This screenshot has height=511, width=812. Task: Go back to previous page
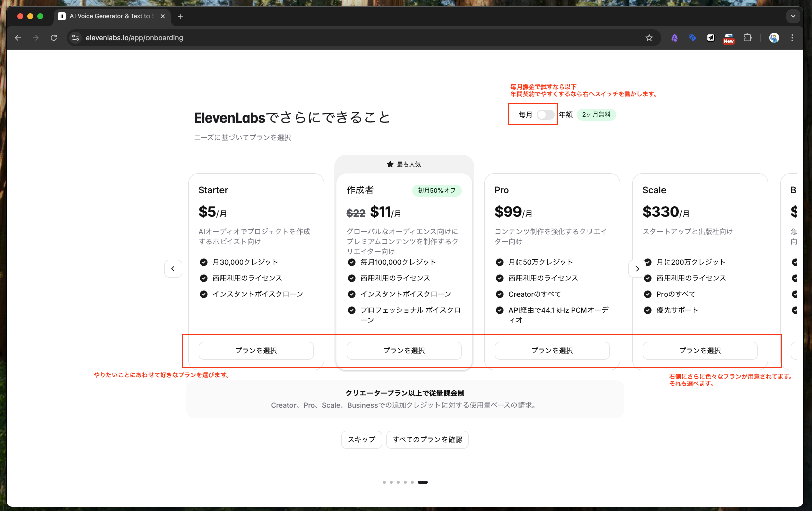[x=18, y=38]
